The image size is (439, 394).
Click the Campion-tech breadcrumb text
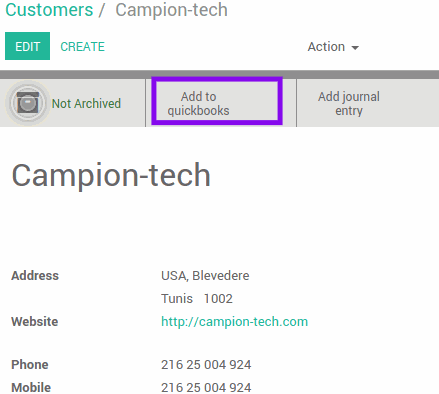[171, 10]
